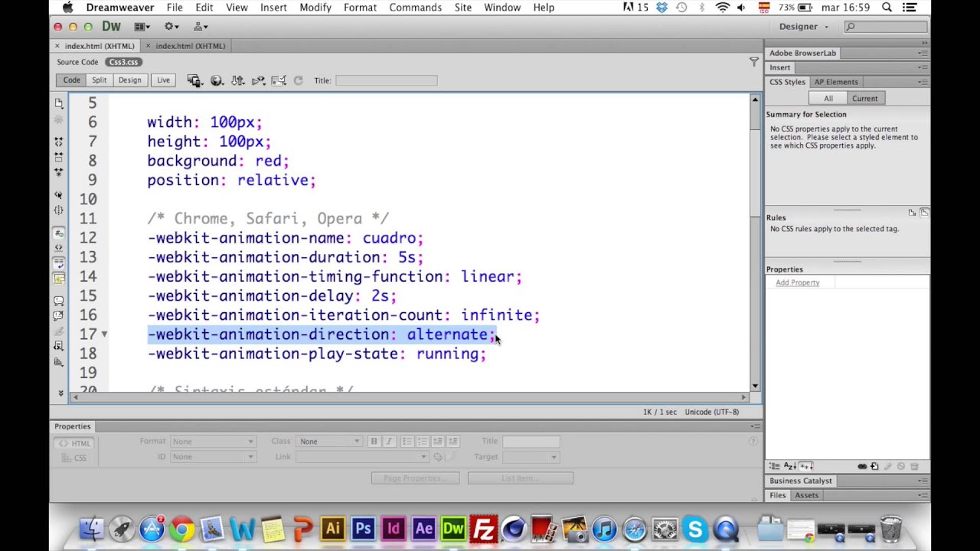Click the Preview in browser globe icon
This screenshot has width=980, height=551.
point(217,80)
